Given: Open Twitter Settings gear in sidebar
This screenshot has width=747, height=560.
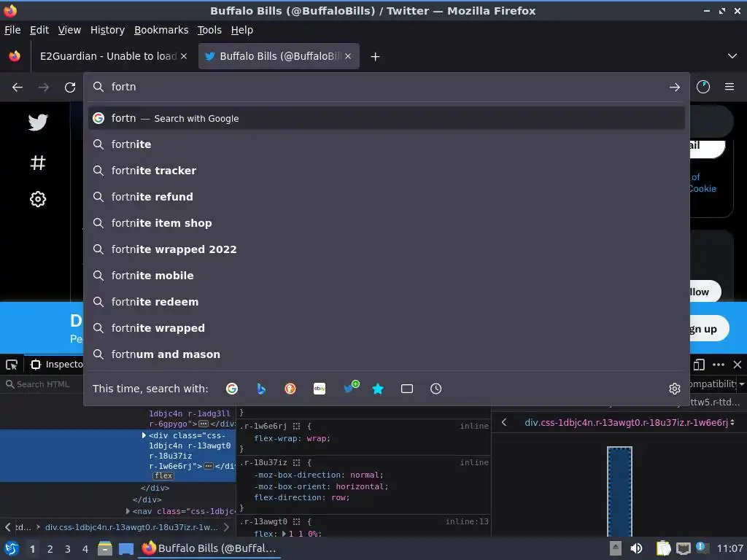Looking at the screenshot, I should [38, 199].
